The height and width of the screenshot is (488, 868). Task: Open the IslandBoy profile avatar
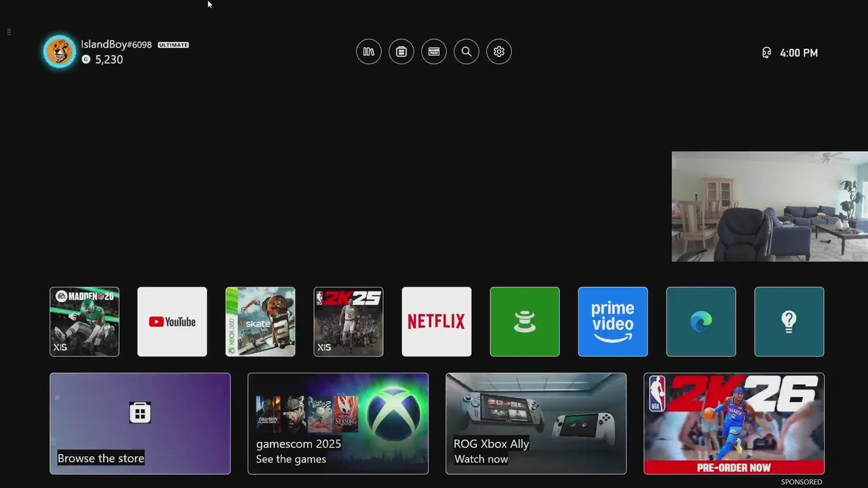coord(60,52)
